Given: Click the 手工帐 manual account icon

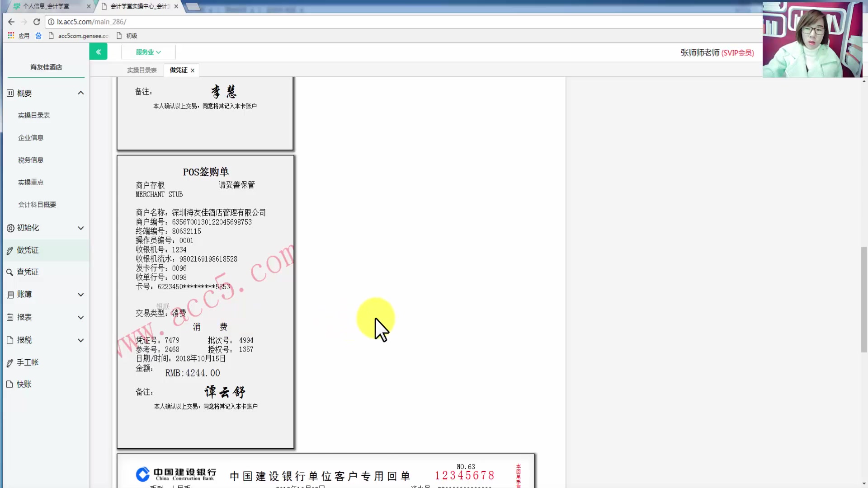Looking at the screenshot, I should coord(10,362).
